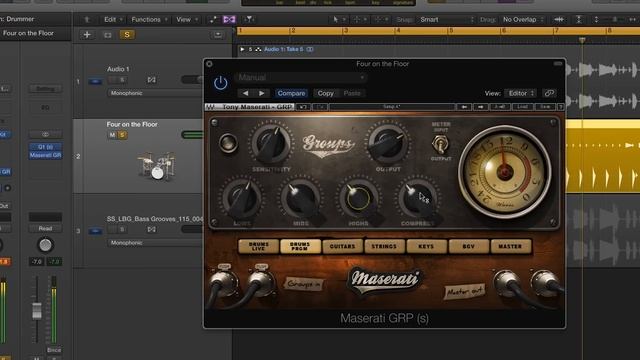The height and width of the screenshot is (360, 640).
Task: Click the sensitivity indicator light
Action: [228, 143]
